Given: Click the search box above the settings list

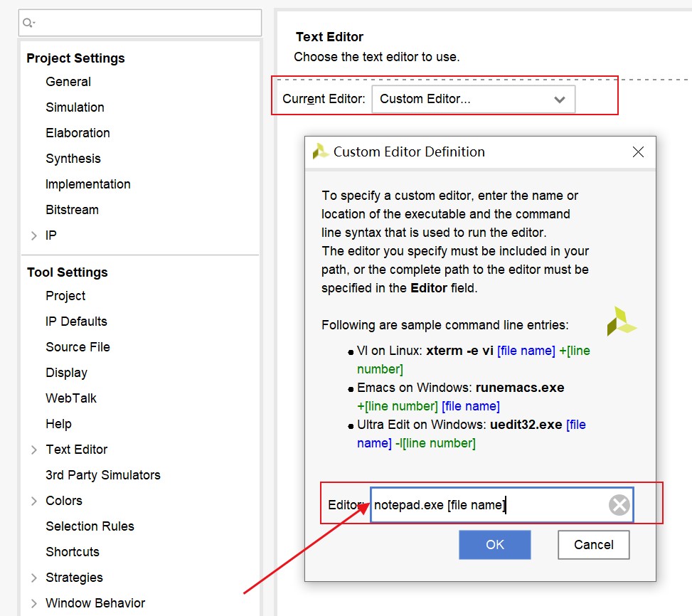Looking at the screenshot, I should pyautogui.click(x=140, y=23).
